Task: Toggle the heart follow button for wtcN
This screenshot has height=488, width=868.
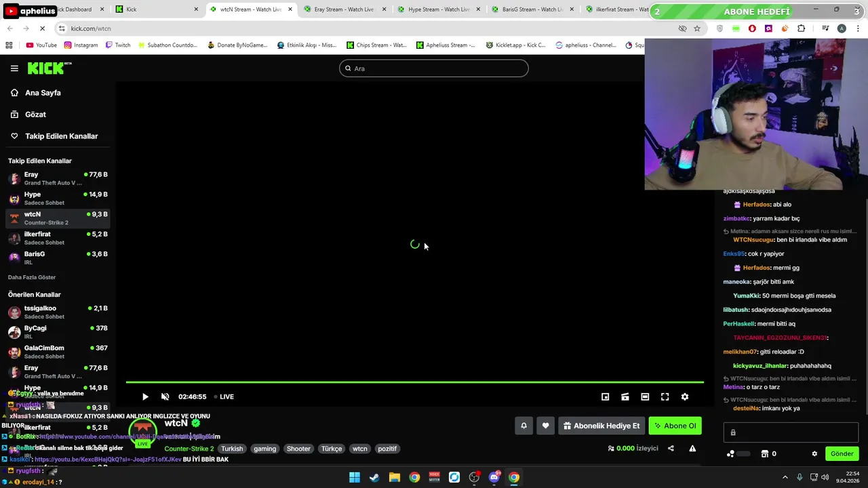Action: click(x=545, y=426)
